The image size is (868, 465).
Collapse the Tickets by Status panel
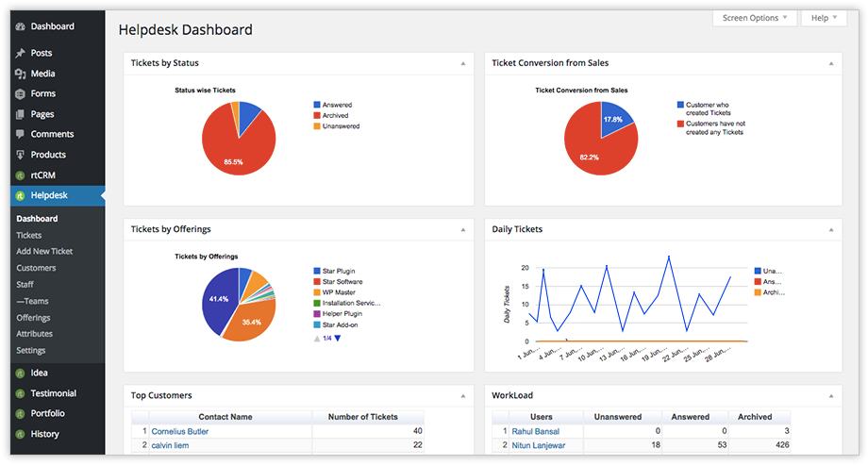pyautogui.click(x=462, y=63)
